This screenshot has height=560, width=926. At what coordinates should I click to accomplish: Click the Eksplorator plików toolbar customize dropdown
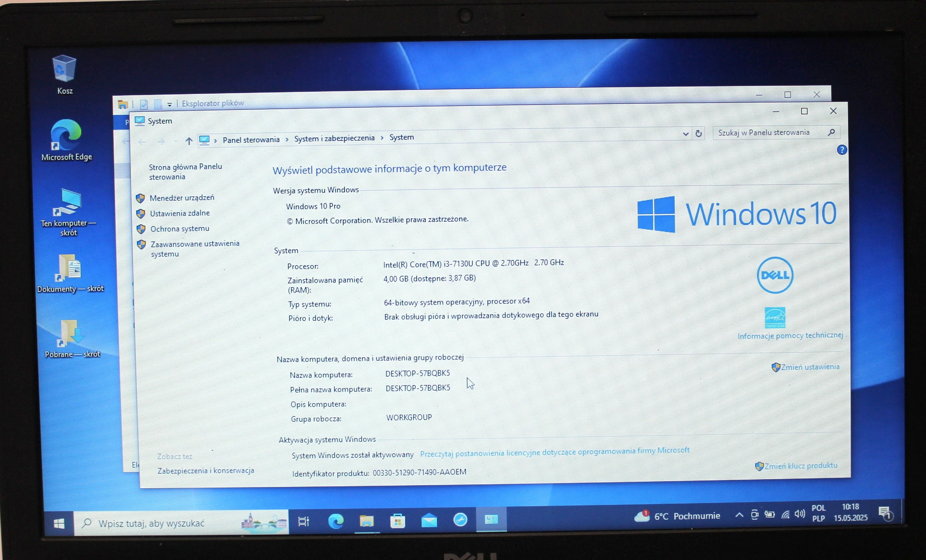coord(170,104)
